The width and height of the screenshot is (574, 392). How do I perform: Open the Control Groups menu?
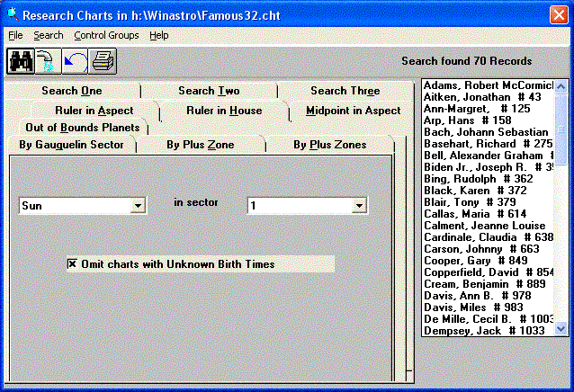point(106,35)
